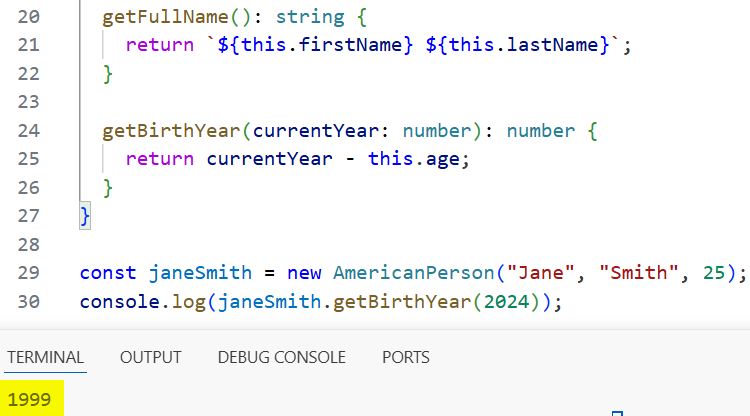Click the currentYear parameter on line 24
The height and width of the screenshot is (416, 750).
316,131
